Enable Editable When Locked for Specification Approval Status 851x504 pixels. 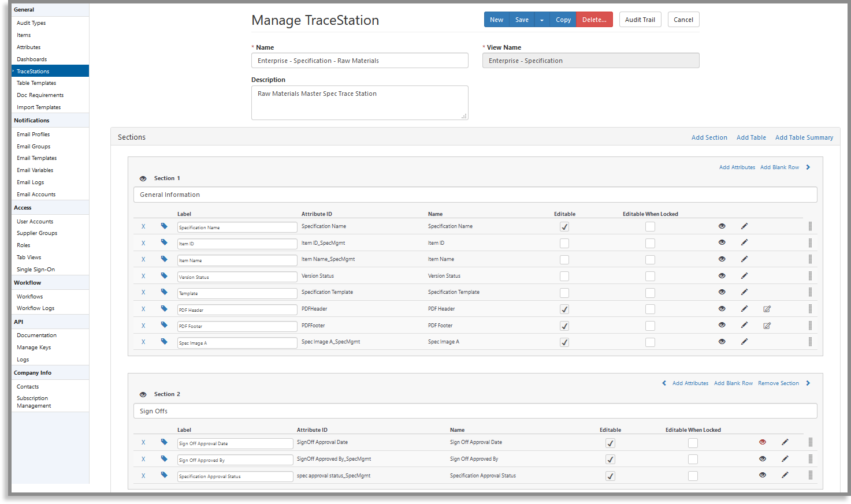pos(693,476)
